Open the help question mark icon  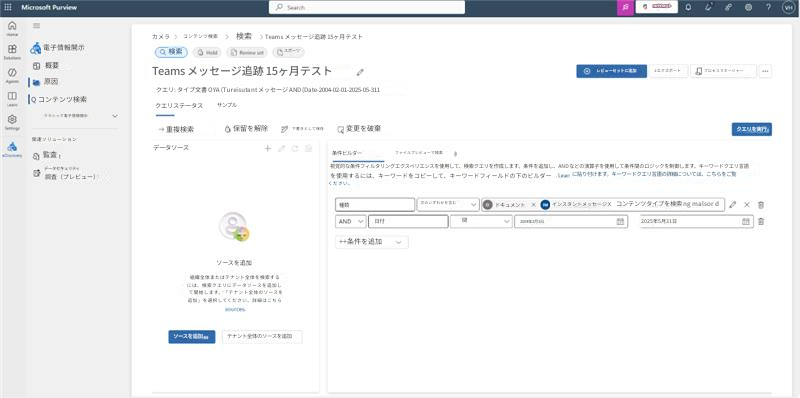click(768, 7)
